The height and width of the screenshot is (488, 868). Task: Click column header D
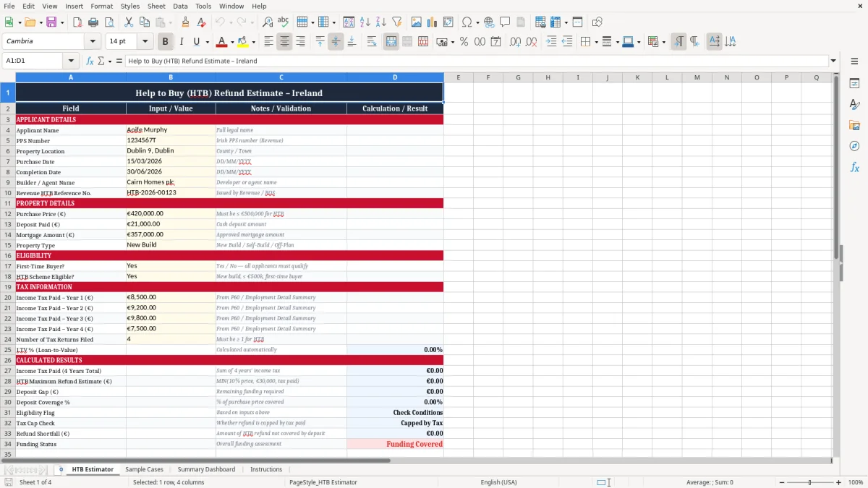click(395, 77)
